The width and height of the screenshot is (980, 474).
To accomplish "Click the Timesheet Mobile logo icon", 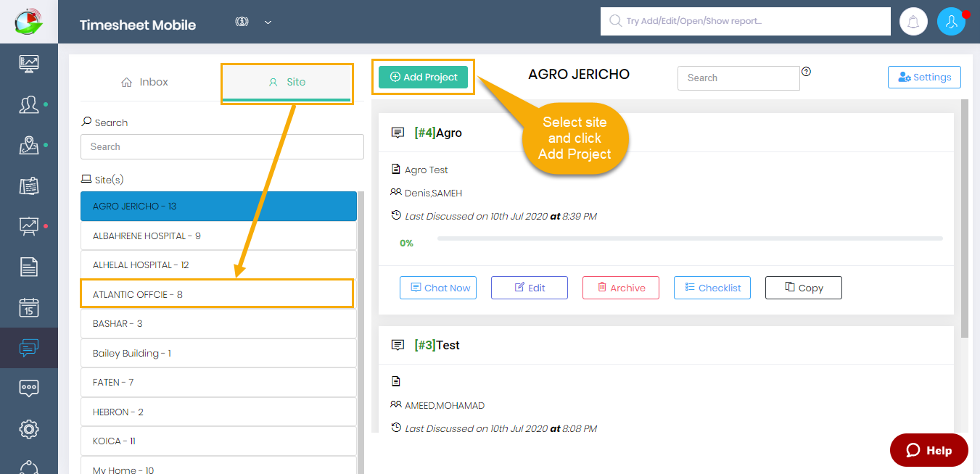I will 29,21.
